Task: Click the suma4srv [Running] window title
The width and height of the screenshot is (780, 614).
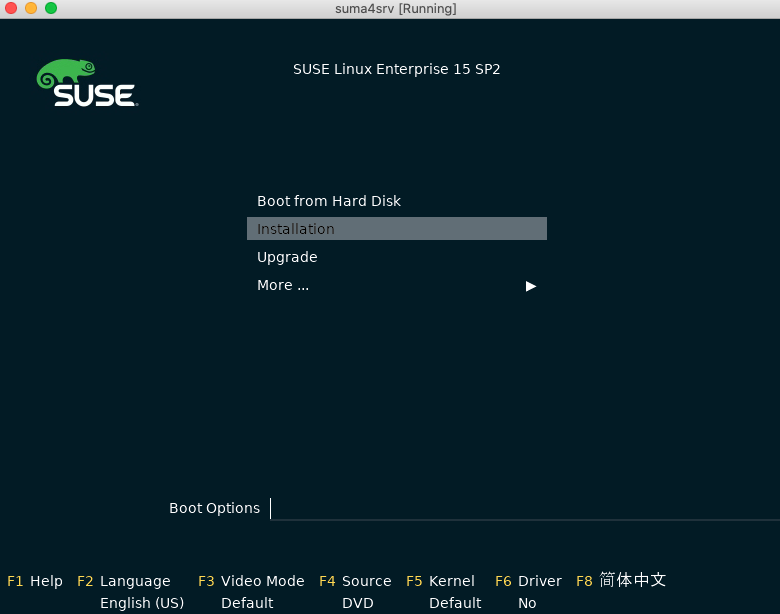Action: tap(395, 8)
